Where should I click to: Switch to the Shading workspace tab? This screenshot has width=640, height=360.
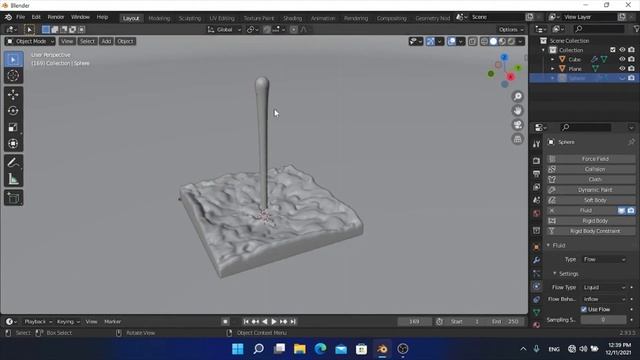292,18
